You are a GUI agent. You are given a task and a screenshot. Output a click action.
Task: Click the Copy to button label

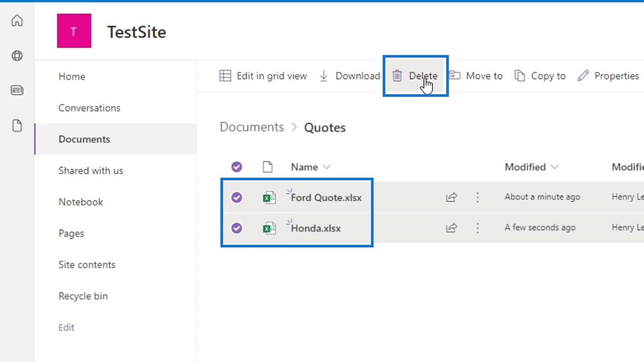(548, 76)
